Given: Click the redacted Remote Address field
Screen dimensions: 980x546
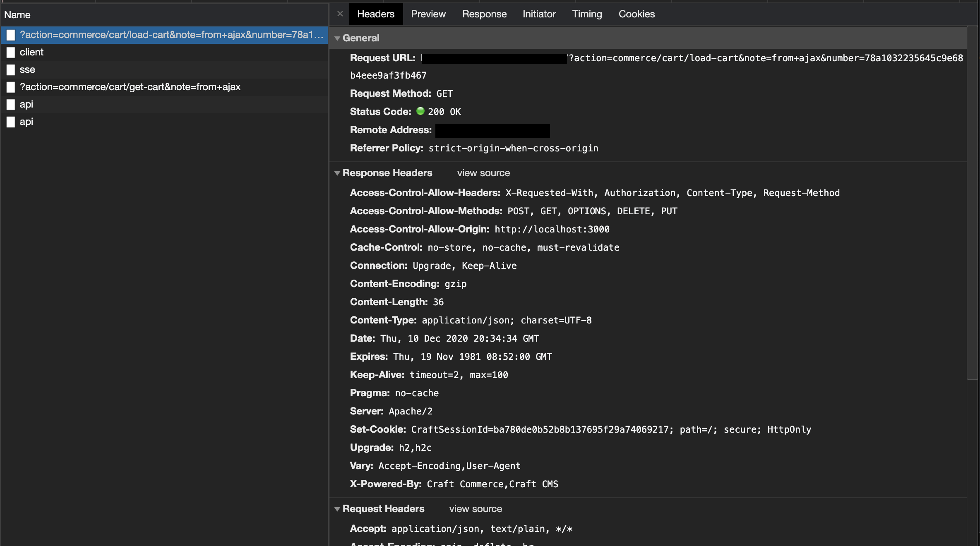Looking at the screenshot, I should pyautogui.click(x=492, y=131).
